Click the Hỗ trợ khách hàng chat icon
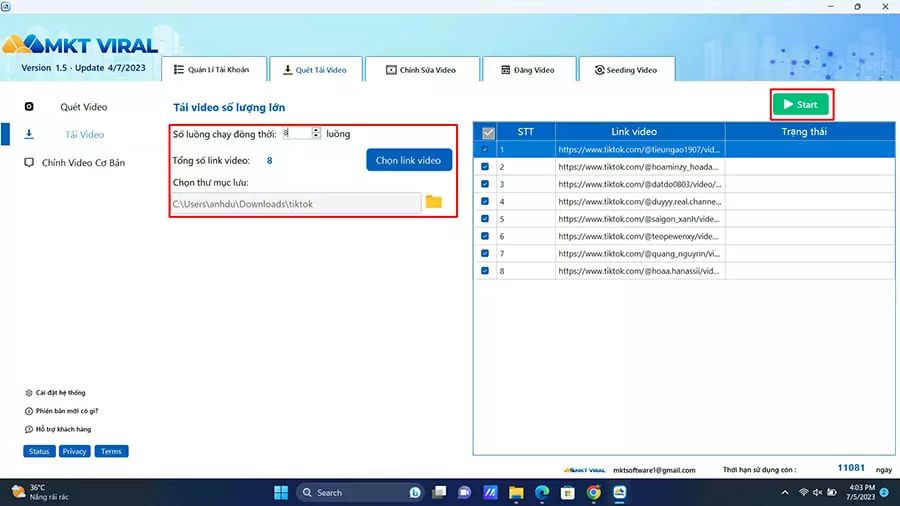The height and width of the screenshot is (506, 900). [28, 429]
